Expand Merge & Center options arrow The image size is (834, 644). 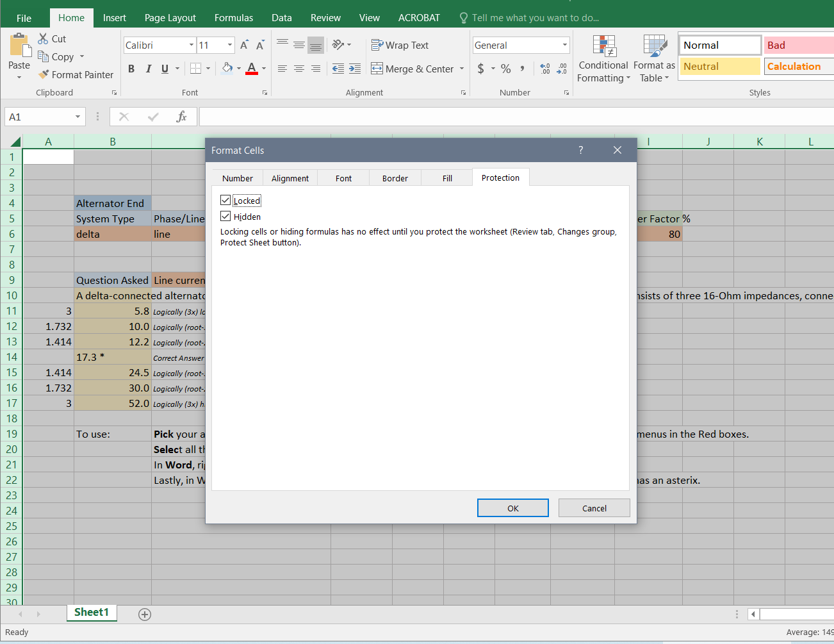[462, 69]
